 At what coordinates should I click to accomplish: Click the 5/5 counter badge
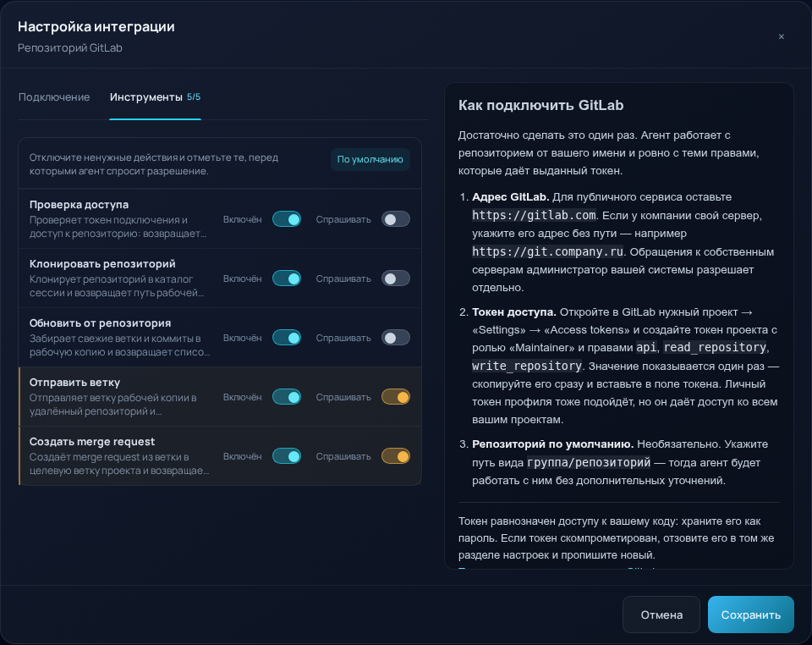(194, 96)
